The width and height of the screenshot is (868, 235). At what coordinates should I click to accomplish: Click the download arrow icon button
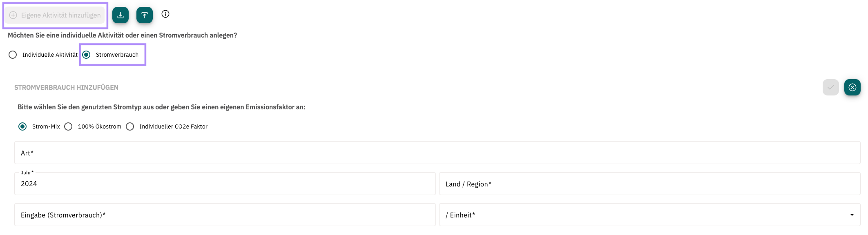(120, 15)
